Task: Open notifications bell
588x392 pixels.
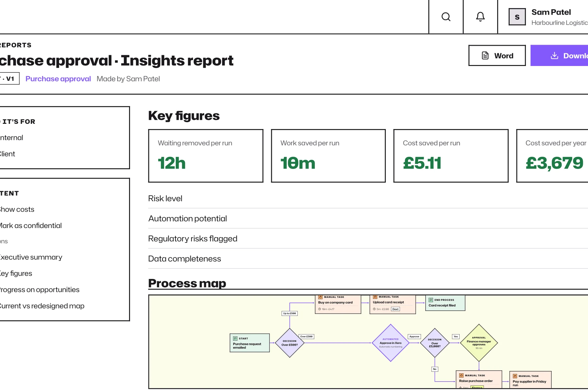Action: coord(480,17)
